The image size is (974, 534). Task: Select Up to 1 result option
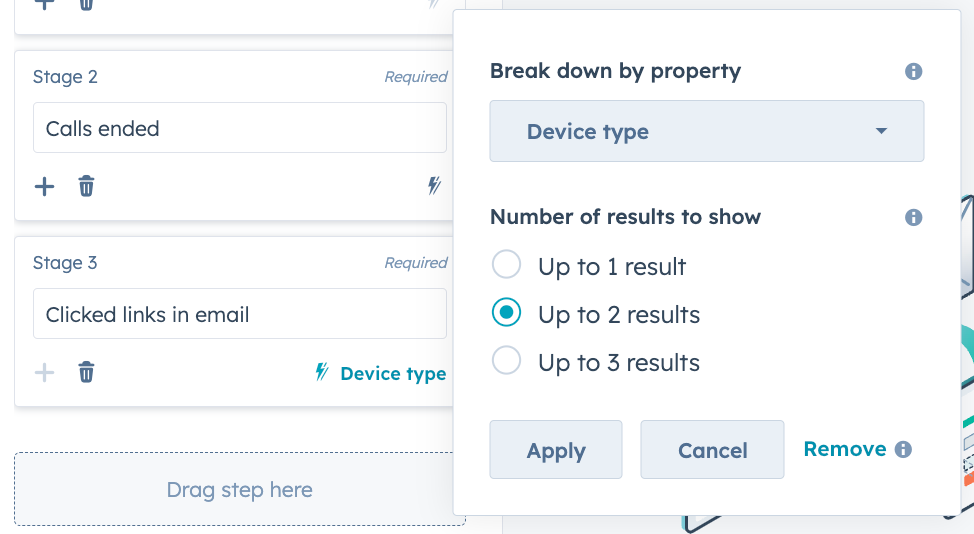pyautogui.click(x=506, y=265)
